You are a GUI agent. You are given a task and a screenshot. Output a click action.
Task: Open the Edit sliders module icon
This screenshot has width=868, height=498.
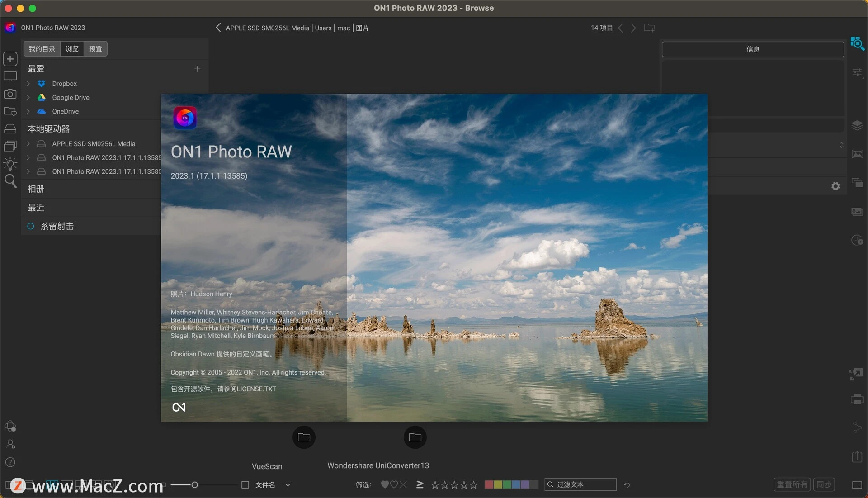pyautogui.click(x=857, y=72)
